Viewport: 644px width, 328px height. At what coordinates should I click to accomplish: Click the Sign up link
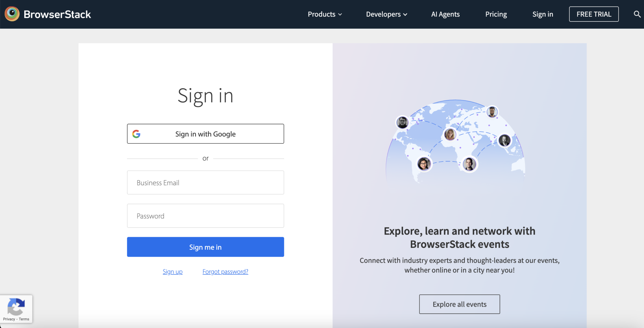coord(172,271)
